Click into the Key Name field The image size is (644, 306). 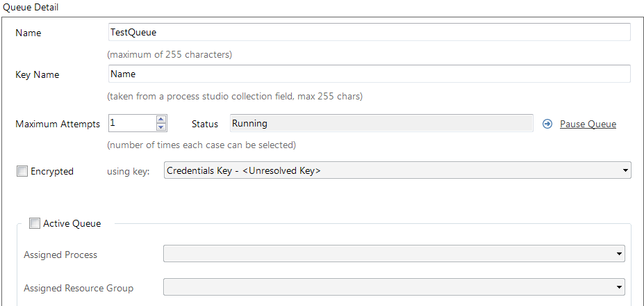369,74
